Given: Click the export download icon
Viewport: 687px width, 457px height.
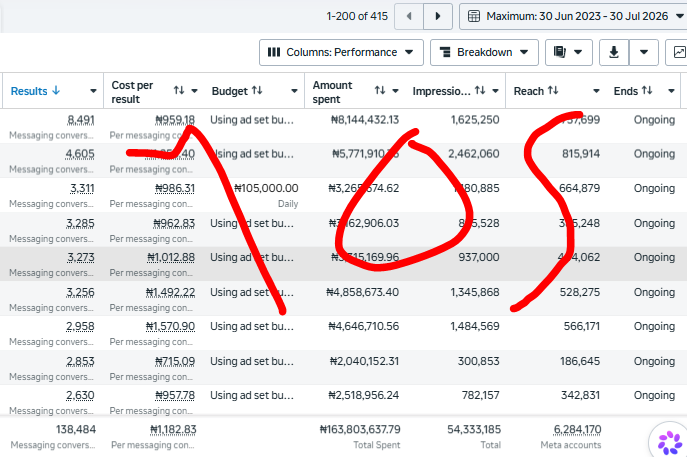Looking at the screenshot, I should coord(614,52).
